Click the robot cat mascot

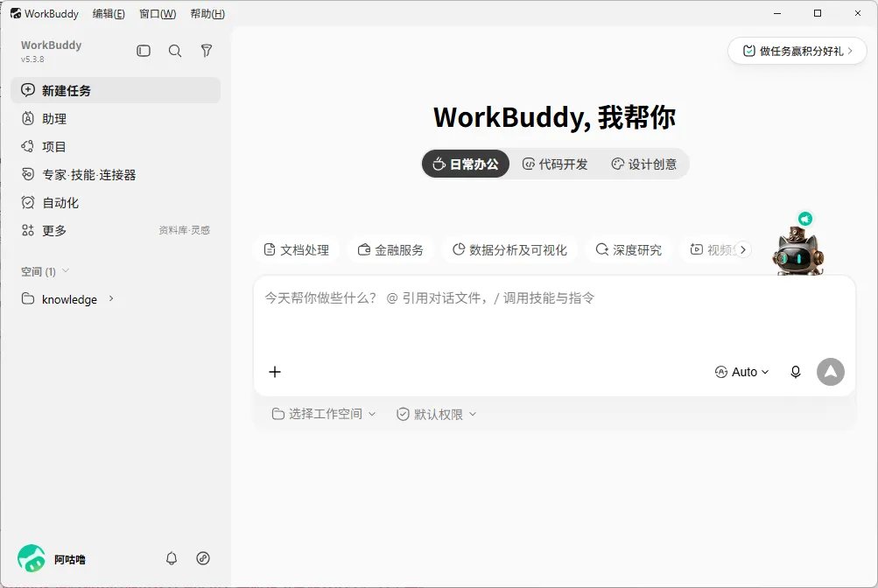point(798,250)
